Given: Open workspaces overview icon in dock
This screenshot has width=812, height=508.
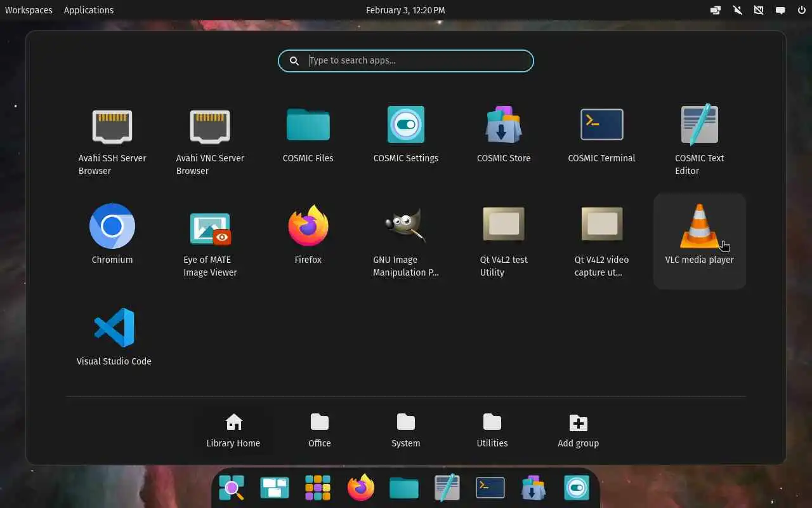Looking at the screenshot, I should pyautogui.click(x=275, y=488).
